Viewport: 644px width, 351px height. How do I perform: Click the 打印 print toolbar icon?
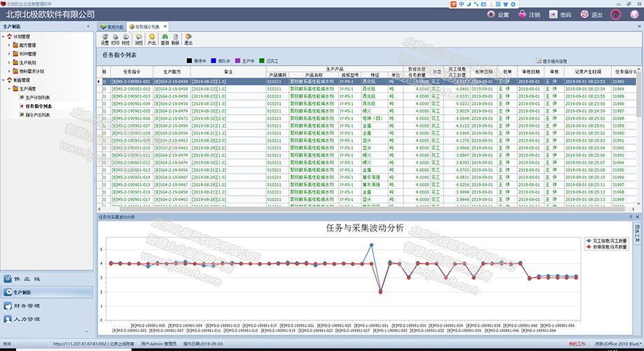115,39
